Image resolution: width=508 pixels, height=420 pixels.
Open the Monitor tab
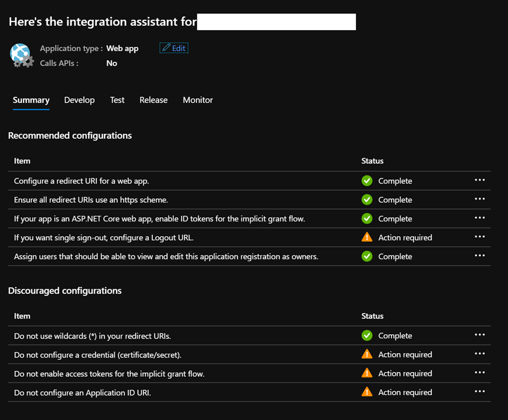tap(198, 100)
